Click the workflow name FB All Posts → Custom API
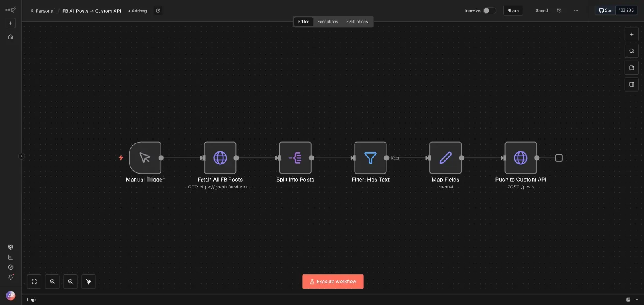 pos(92,11)
